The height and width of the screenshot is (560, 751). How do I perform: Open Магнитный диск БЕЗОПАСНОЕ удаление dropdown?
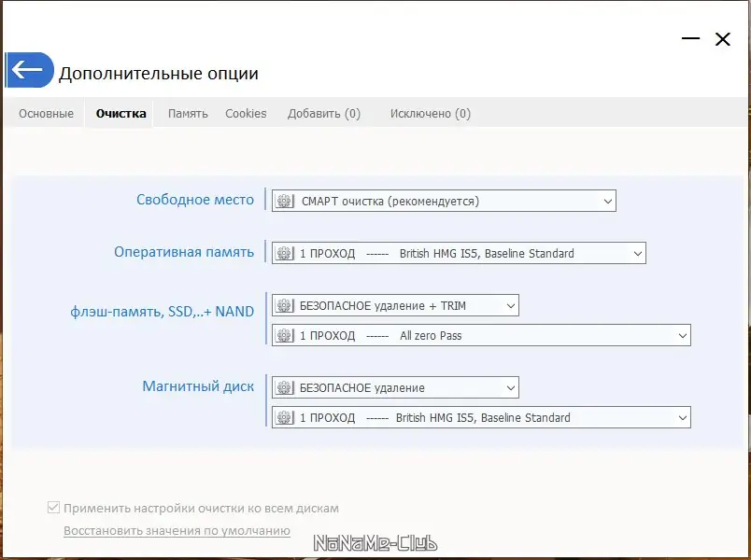pos(511,387)
